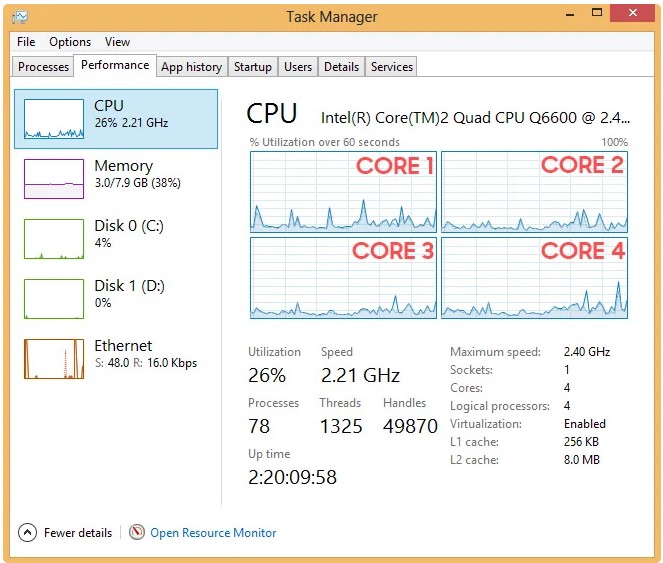Image resolution: width=663 pixels, height=563 pixels.
Task: Click the Maximum speed 2.40 GHz value
Action: 587,352
